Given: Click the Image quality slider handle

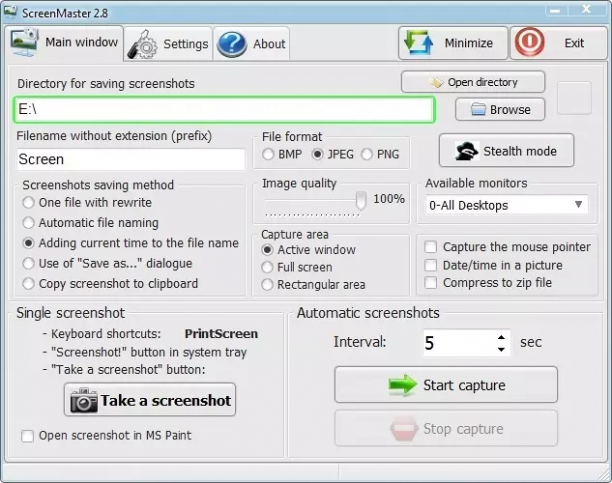Looking at the screenshot, I should pyautogui.click(x=361, y=201).
